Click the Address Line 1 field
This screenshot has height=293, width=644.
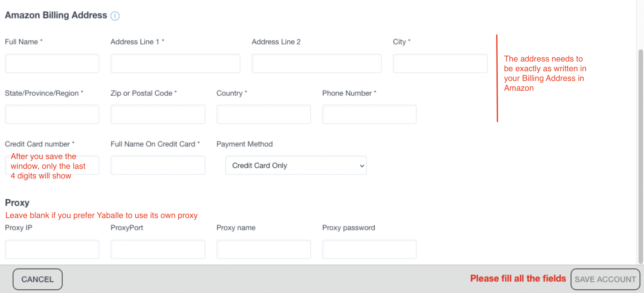[x=175, y=63]
